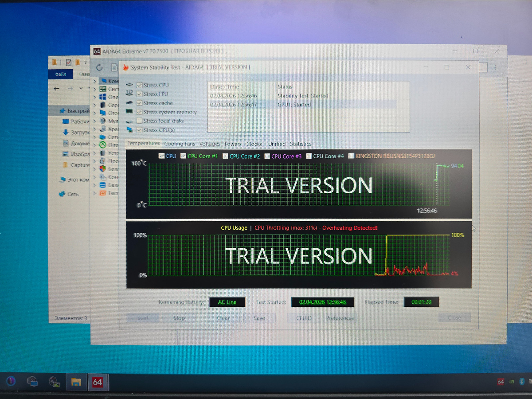Uncheck Stress CPU
Viewport: 532px width, 399px height.
pos(140,85)
